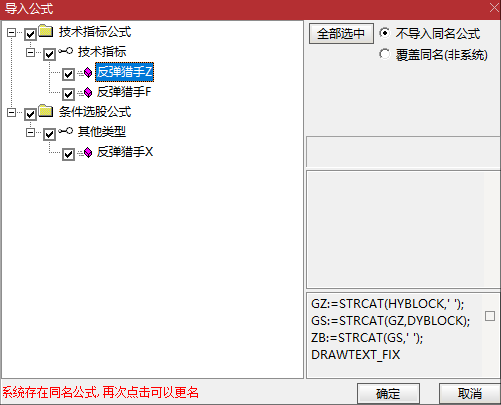Select the 反弹猎手X tree item
Viewport: 501px width, 405px height.
125,152
